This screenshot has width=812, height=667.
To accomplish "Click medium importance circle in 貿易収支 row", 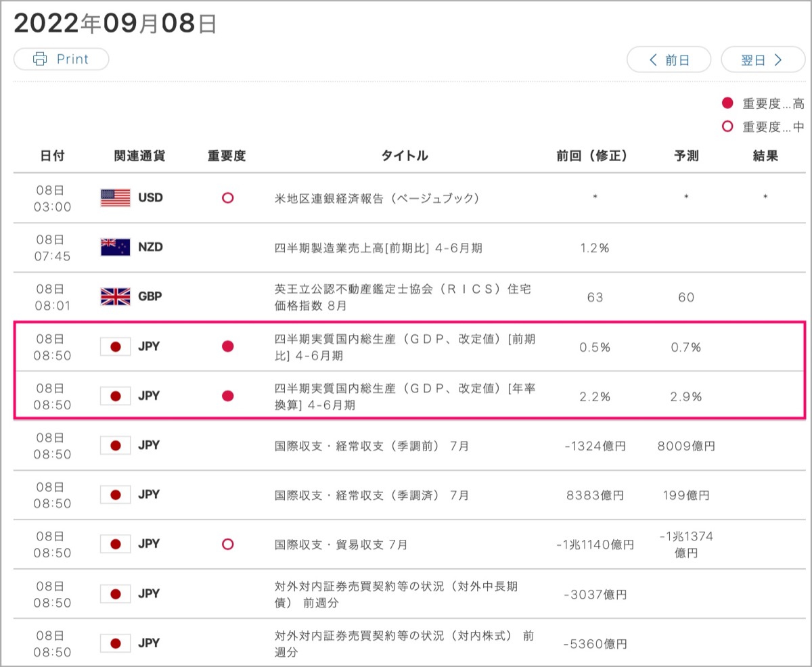I will [228, 544].
